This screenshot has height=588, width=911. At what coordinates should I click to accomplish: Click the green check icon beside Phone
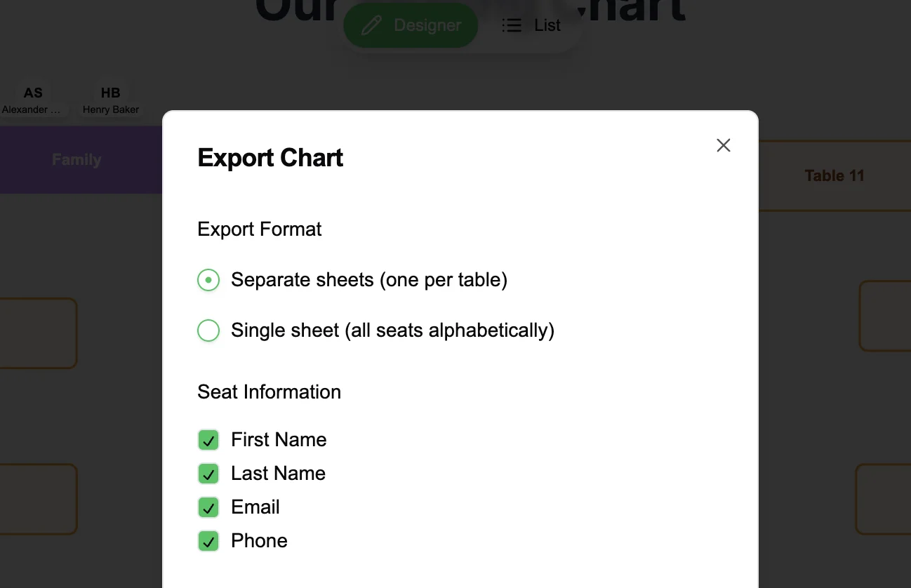pyautogui.click(x=208, y=541)
